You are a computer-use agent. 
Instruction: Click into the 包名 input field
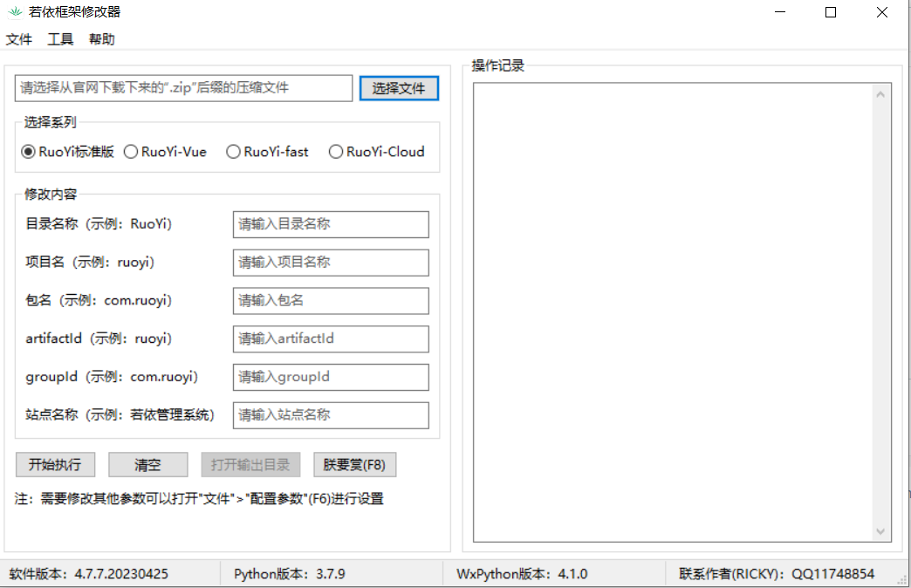point(331,301)
